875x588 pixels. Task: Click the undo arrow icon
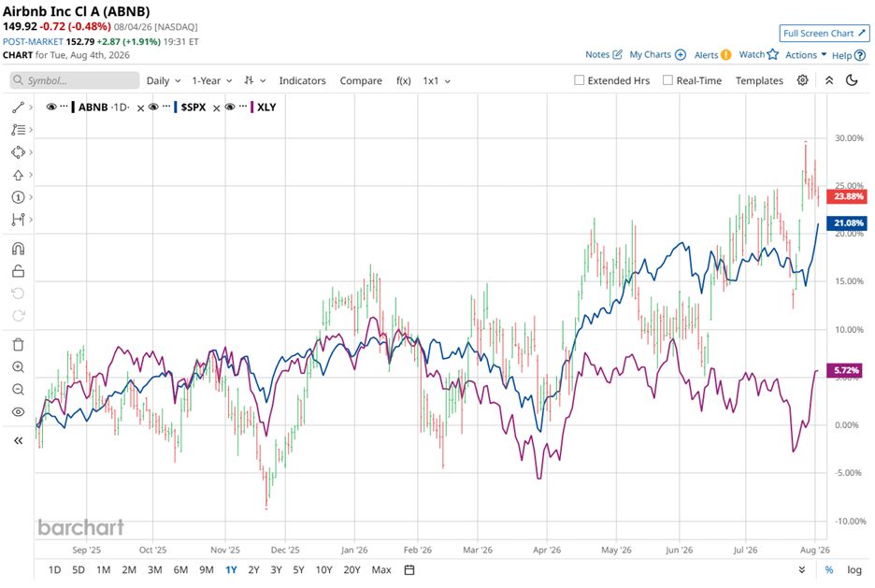click(x=18, y=294)
